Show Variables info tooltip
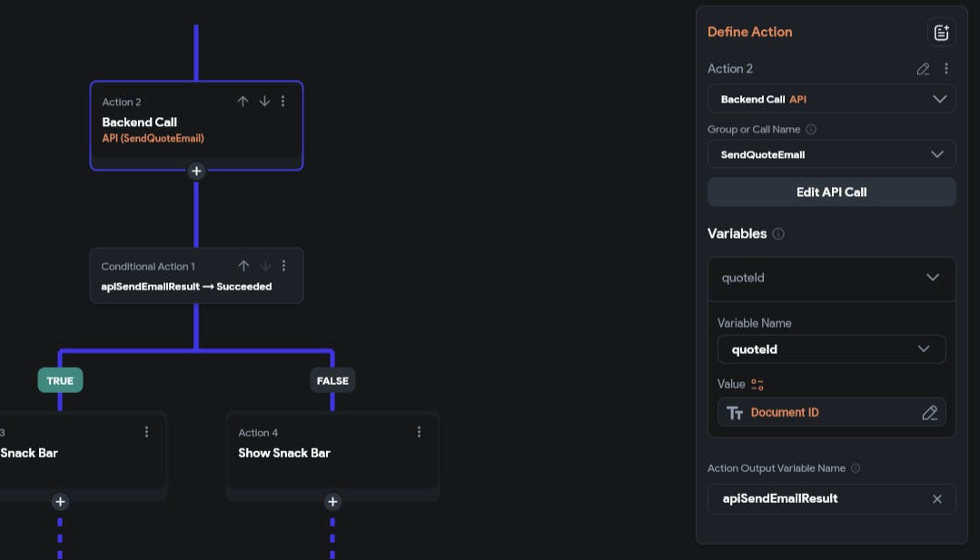Viewport: 980px width, 560px height. pos(778,233)
